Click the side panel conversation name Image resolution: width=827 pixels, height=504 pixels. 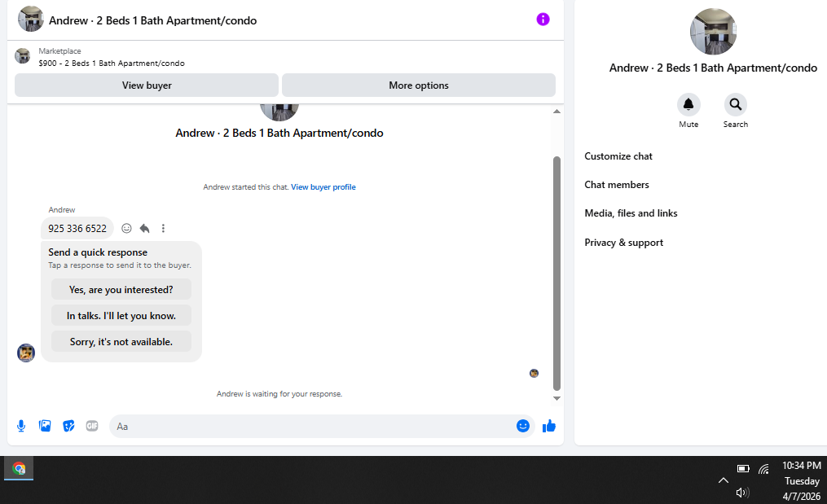(713, 68)
